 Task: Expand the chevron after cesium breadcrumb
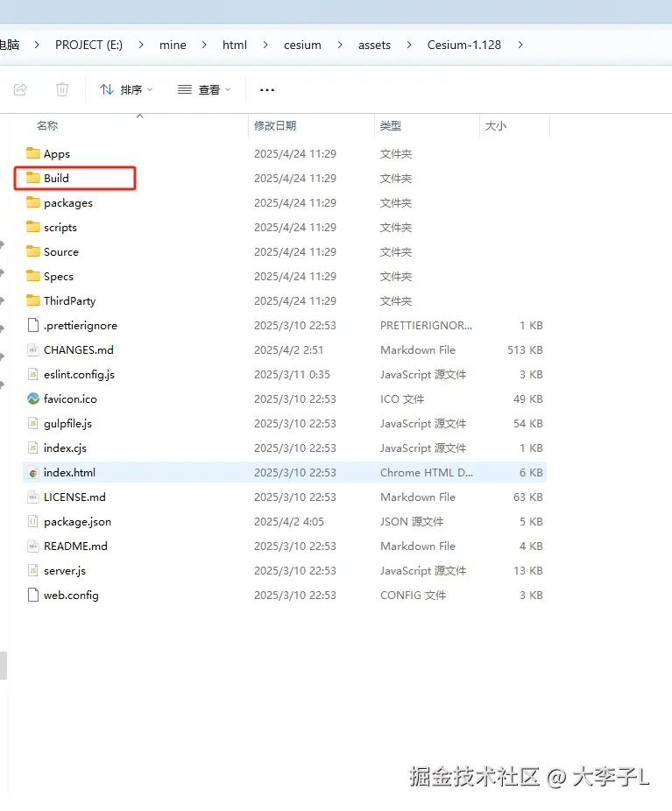340,45
